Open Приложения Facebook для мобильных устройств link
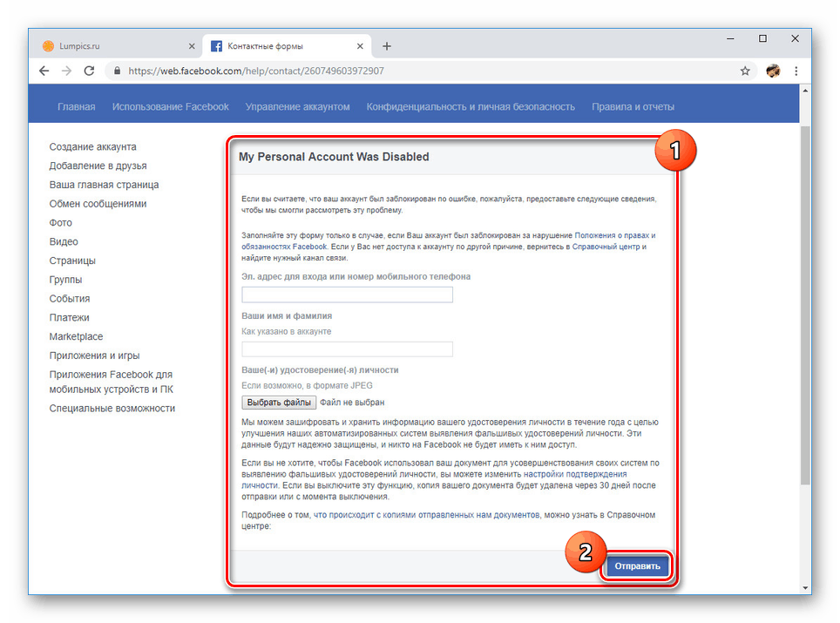 tap(112, 382)
